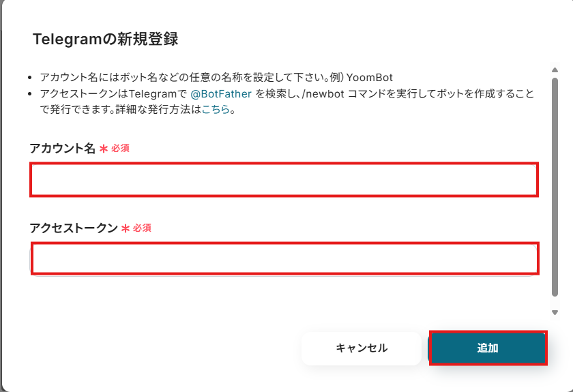
Task: Focus the アクセストークン text box
Action: pyautogui.click(x=284, y=258)
